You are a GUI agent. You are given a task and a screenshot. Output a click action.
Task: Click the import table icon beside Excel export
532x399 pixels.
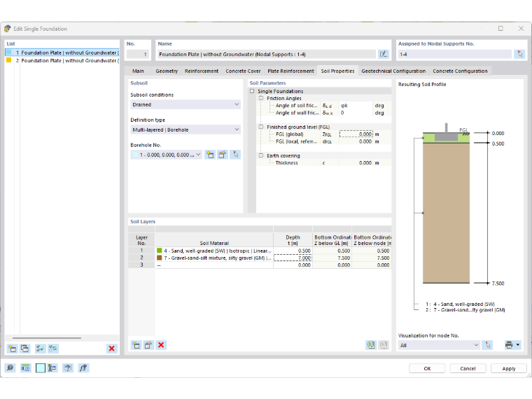click(x=384, y=345)
